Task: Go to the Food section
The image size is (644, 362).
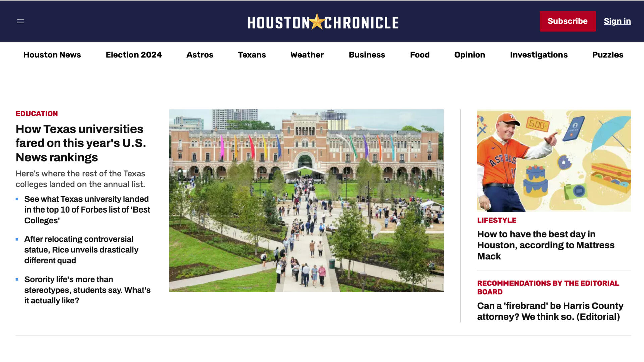Action: pyautogui.click(x=419, y=55)
